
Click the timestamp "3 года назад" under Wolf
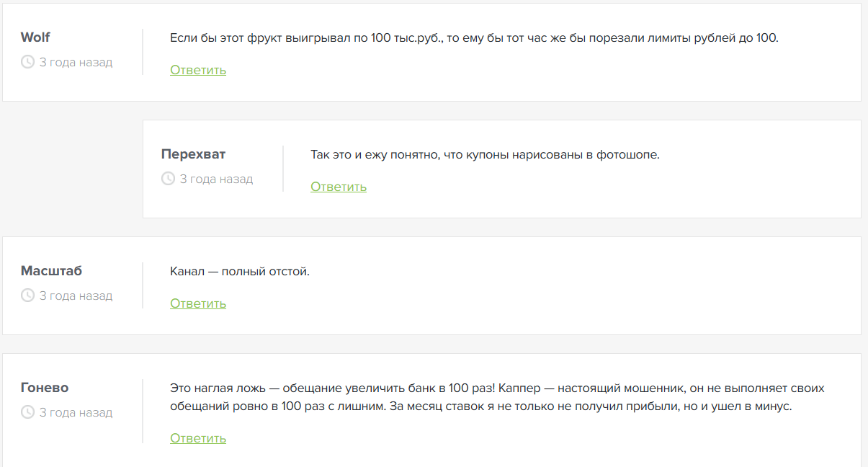tap(76, 62)
